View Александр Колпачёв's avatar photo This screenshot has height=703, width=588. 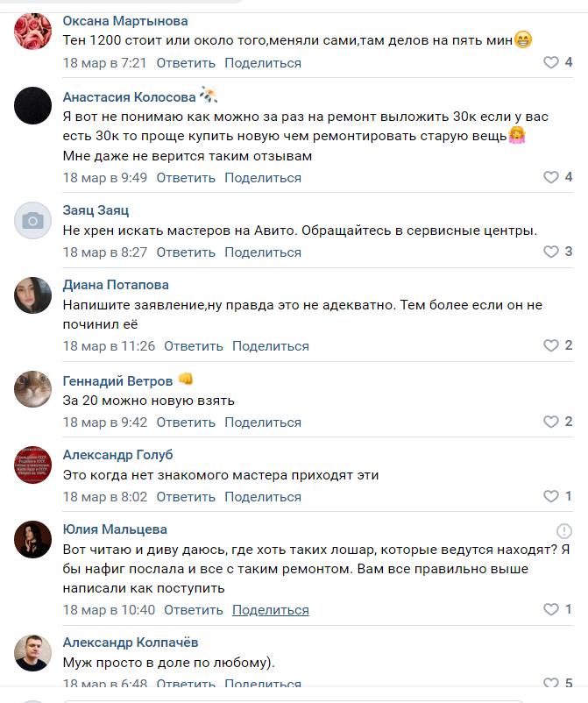33,652
